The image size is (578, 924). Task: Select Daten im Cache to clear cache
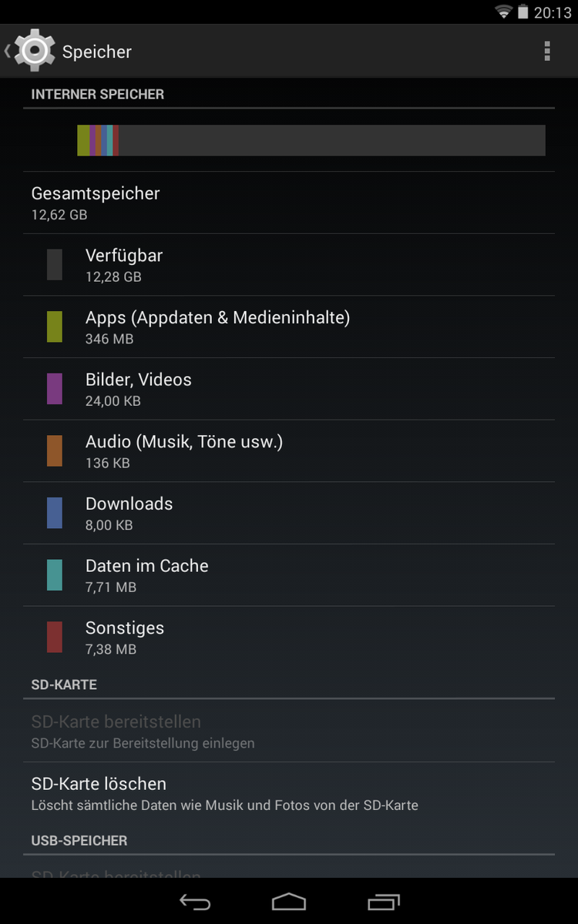147,575
